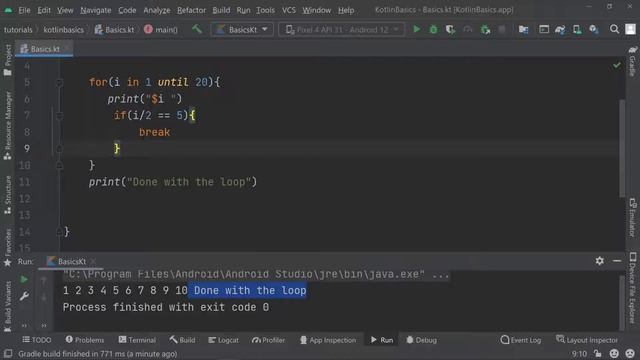Attach Debugger to Android Process icon
This screenshot has height=360, width=640.
(x=485, y=29)
